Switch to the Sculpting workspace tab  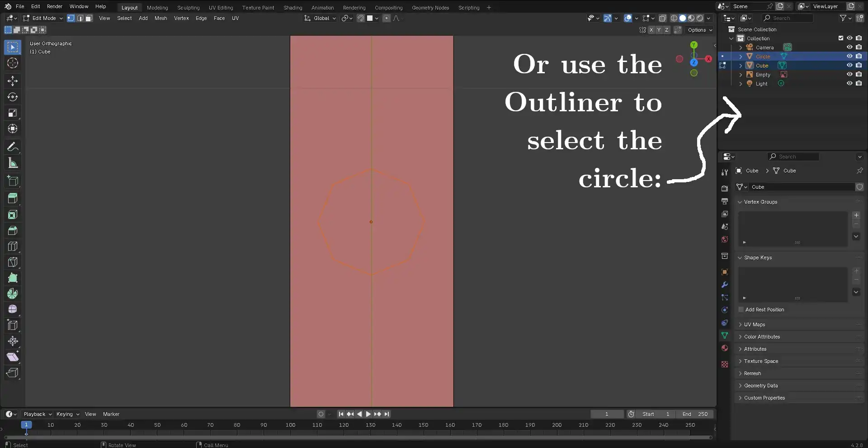(x=188, y=7)
